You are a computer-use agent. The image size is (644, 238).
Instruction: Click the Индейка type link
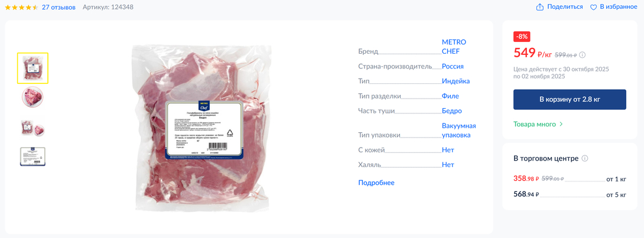point(456,81)
